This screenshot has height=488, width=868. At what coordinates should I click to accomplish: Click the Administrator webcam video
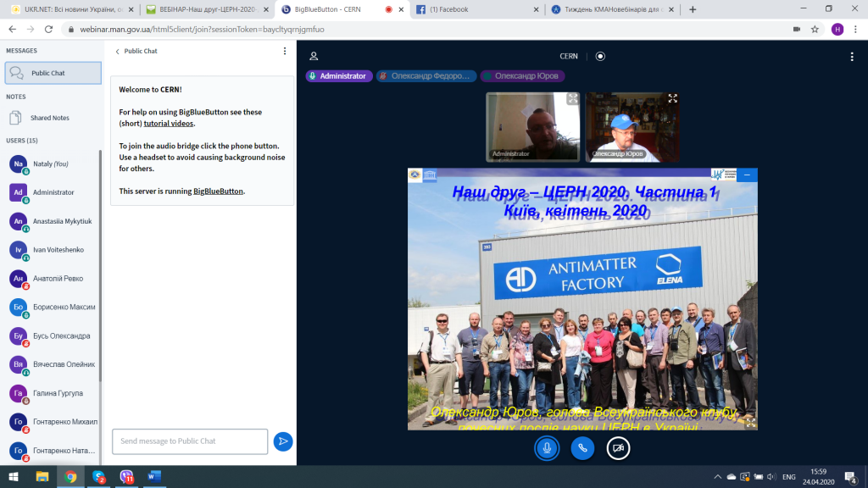tap(532, 127)
